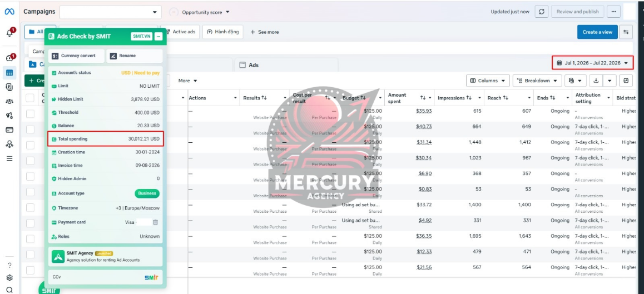Click the SMIT Agency logo icon

pos(58,256)
